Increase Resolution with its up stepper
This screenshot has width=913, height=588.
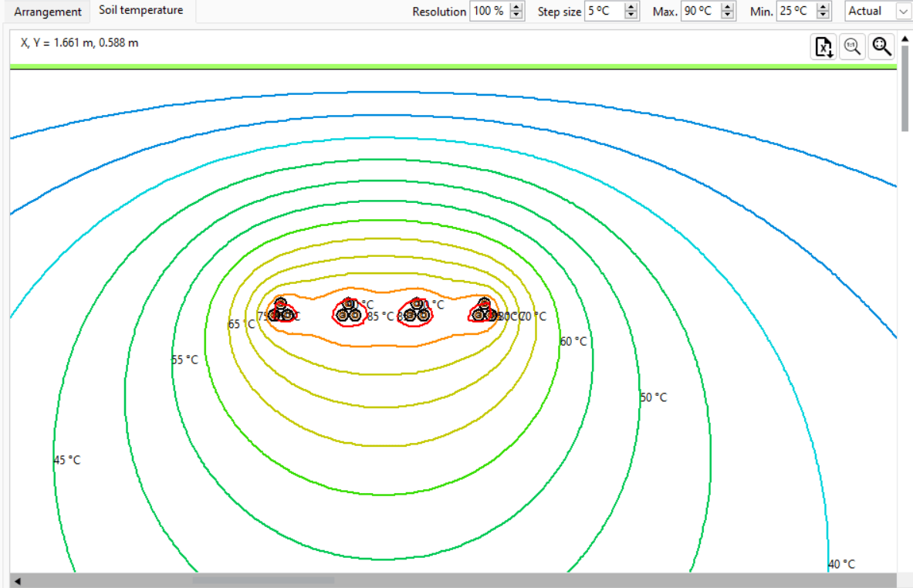[x=516, y=7]
